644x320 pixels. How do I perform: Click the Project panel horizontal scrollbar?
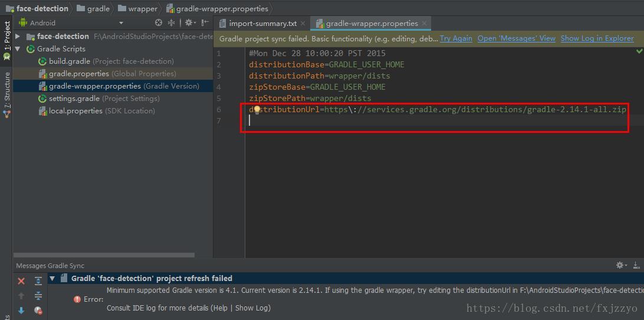(104, 255)
